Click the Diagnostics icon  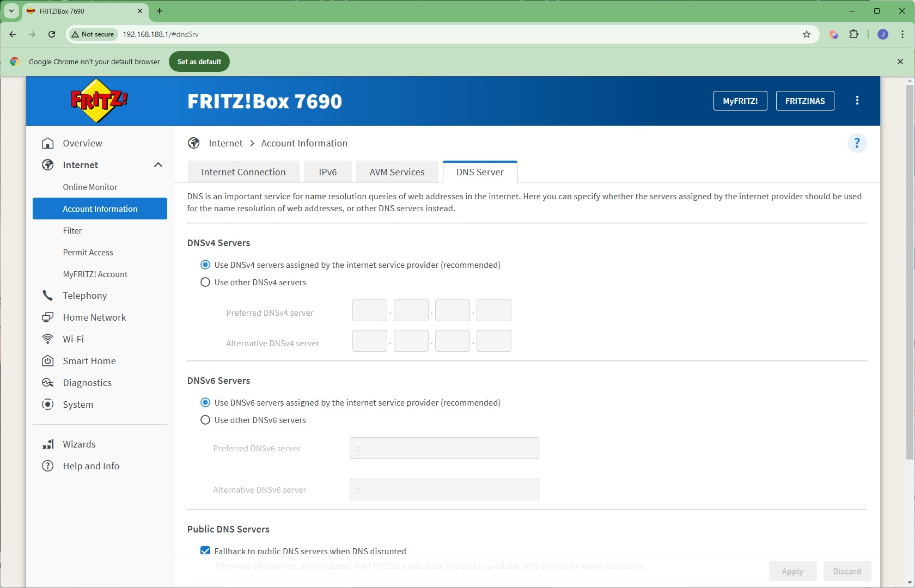(48, 383)
